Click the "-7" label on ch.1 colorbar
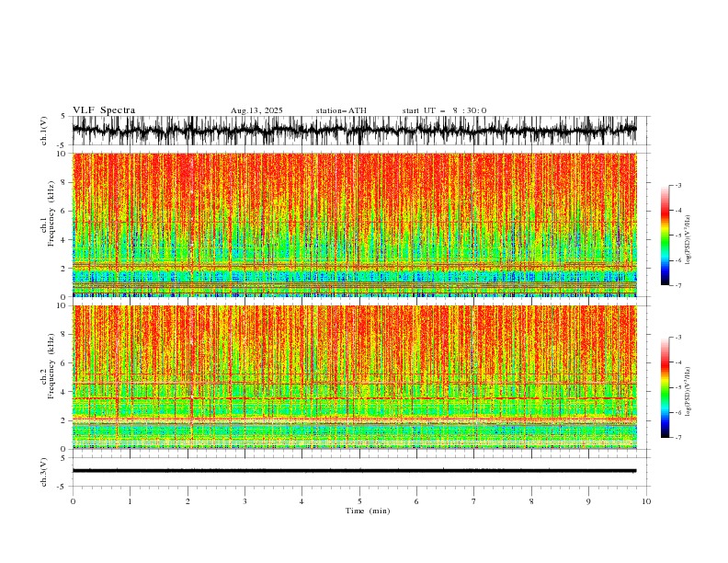The height and width of the screenshot is (563, 728). (678, 285)
